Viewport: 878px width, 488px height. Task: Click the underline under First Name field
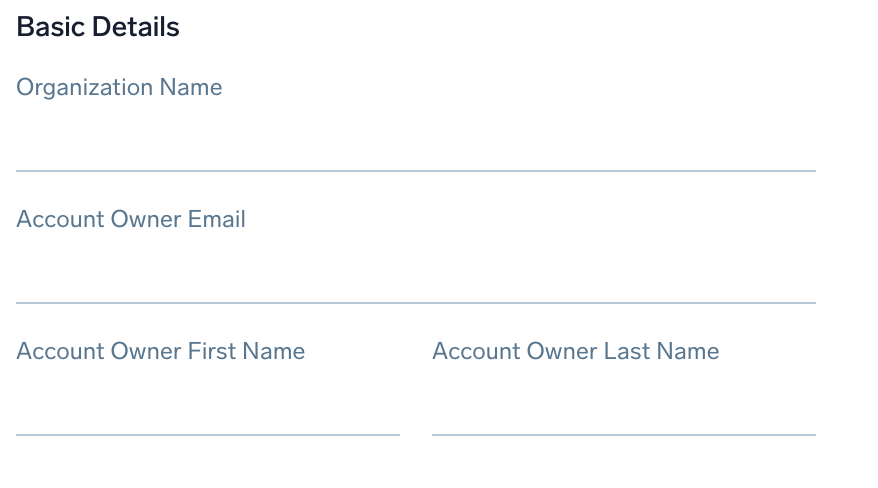point(207,435)
